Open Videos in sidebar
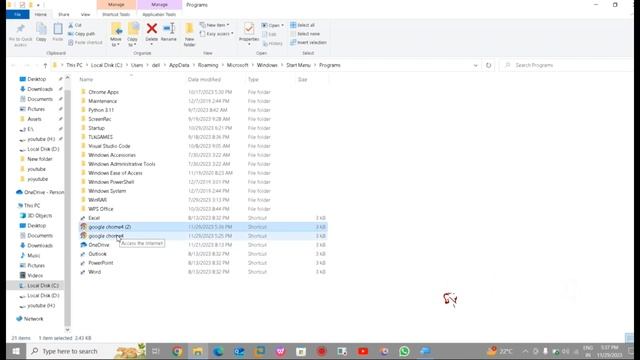The image size is (640, 360). 35,276
